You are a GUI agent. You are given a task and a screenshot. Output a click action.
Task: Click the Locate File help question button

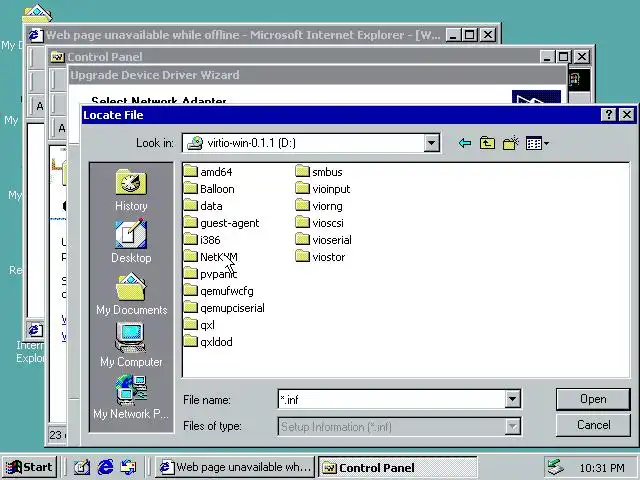pyautogui.click(x=609, y=115)
